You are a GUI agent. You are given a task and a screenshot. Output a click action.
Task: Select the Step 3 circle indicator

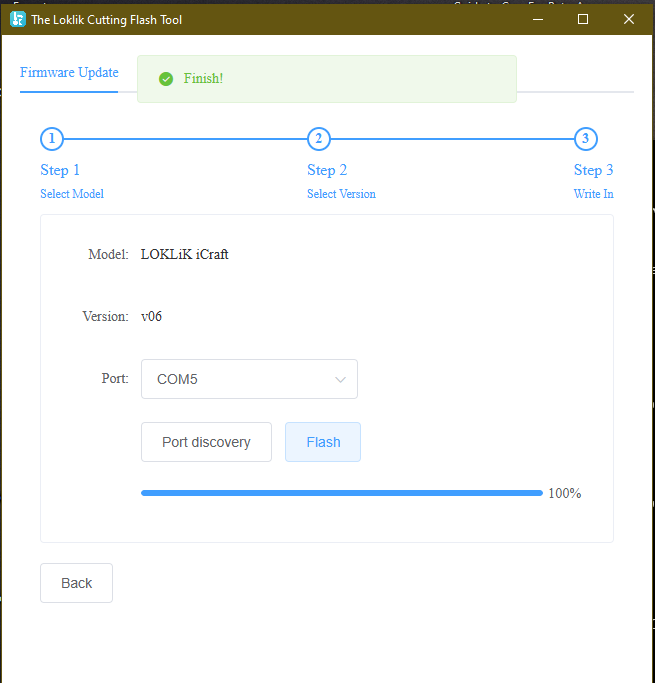(586, 139)
